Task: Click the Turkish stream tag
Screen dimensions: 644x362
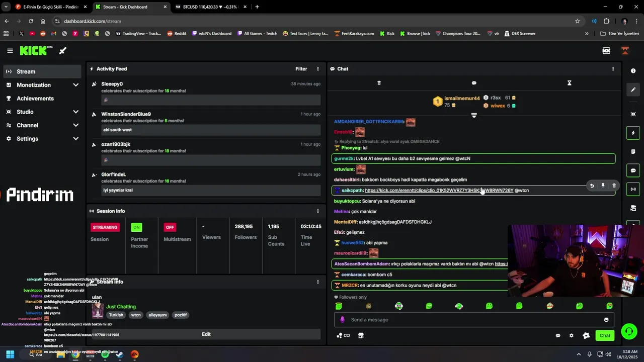Action: [116, 315]
